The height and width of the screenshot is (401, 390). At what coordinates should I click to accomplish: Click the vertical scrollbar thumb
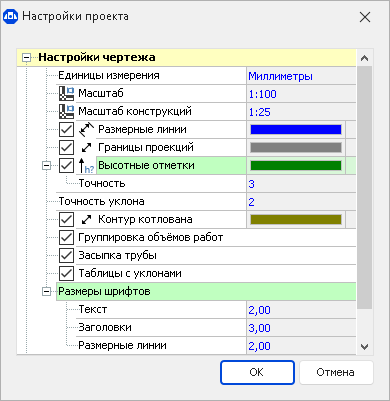click(365, 188)
